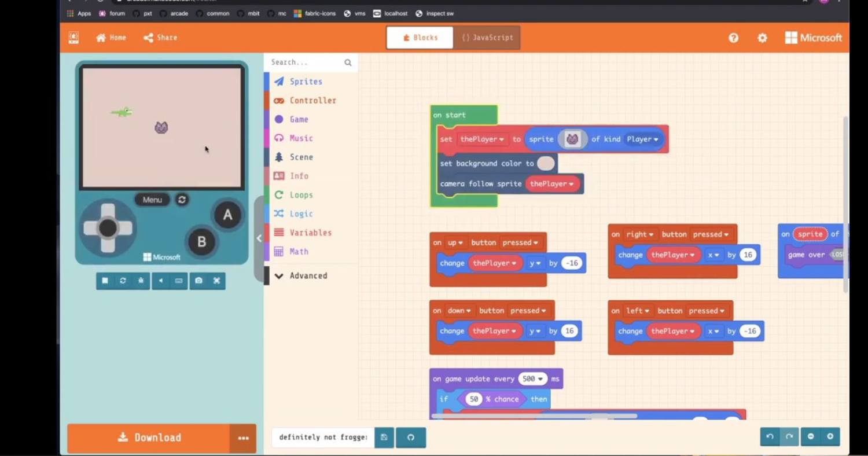The width and height of the screenshot is (868, 456).
Task: Click the D-pad center on the simulator
Action: tap(108, 228)
